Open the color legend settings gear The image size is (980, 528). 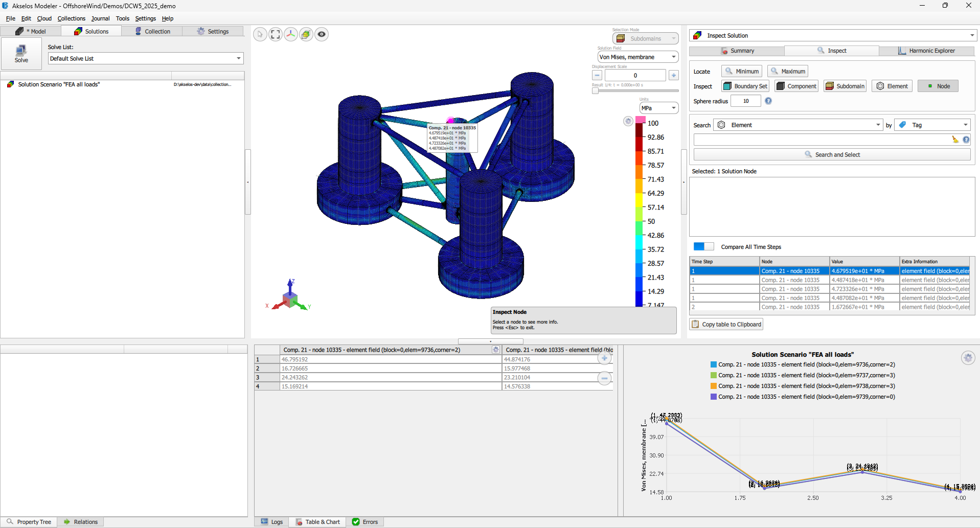pyautogui.click(x=628, y=121)
